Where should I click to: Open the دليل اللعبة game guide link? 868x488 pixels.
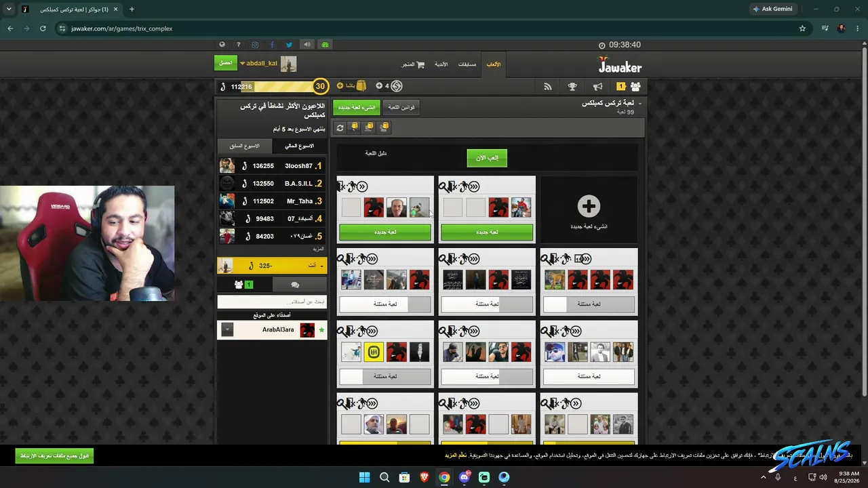point(376,153)
